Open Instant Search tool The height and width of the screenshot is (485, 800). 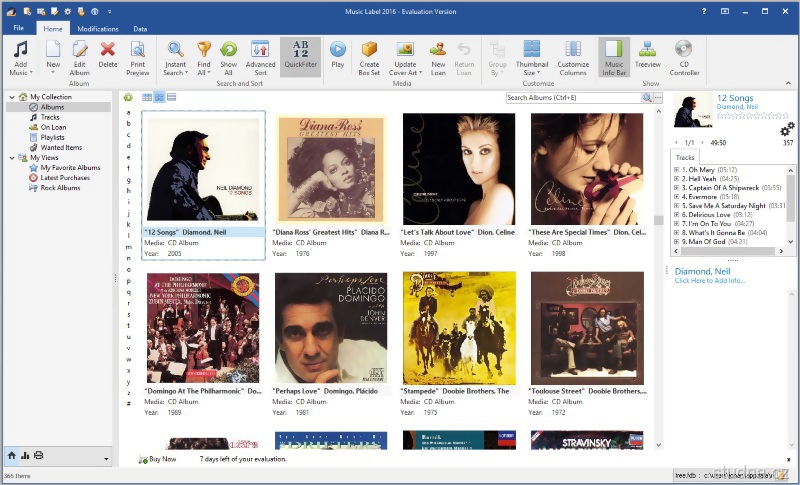(x=176, y=58)
